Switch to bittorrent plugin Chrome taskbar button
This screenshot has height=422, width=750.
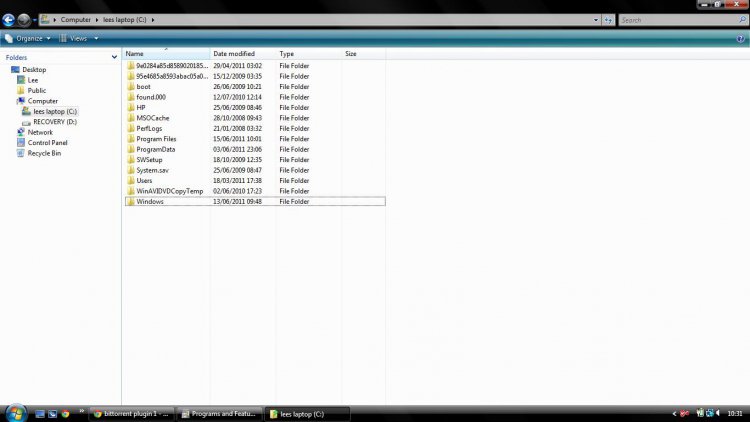click(x=131, y=414)
